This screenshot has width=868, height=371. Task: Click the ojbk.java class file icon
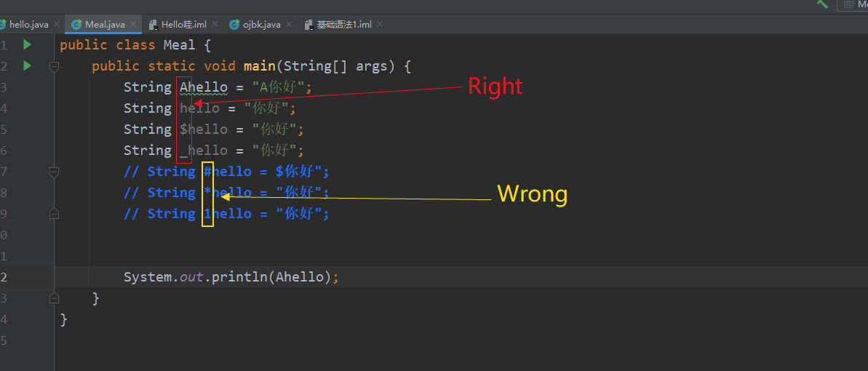(x=235, y=24)
